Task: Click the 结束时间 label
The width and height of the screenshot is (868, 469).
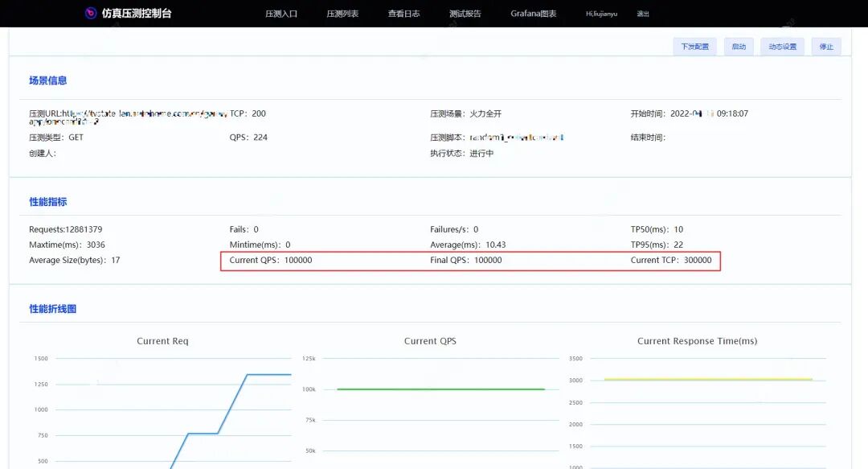Action: pos(648,138)
